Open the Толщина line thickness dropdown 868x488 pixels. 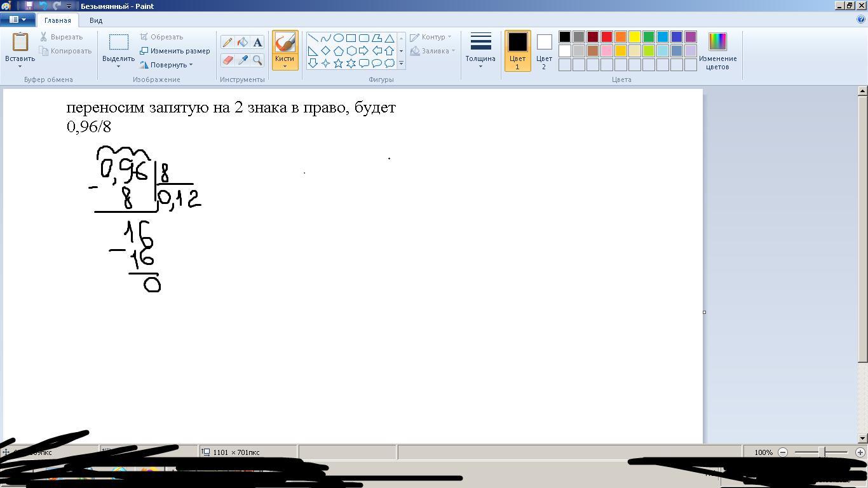pyautogui.click(x=480, y=51)
